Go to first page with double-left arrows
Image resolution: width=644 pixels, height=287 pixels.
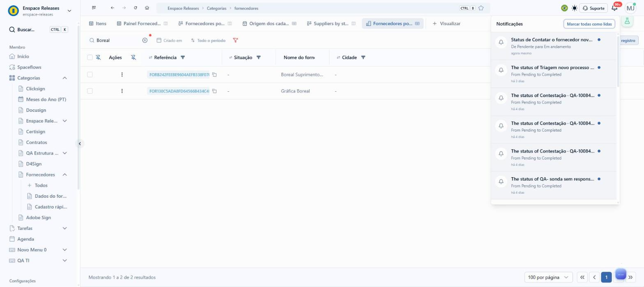coord(582,277)
